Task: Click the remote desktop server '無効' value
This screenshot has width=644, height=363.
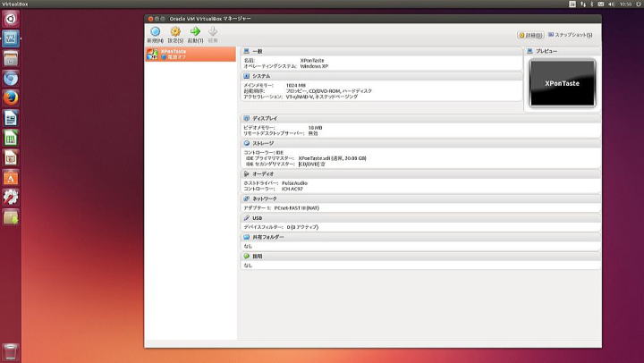Action: (x=313, y=133)
